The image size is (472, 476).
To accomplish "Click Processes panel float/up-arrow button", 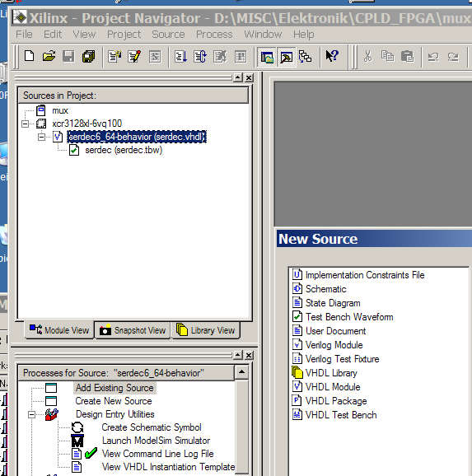I will [x=238, y=355].
